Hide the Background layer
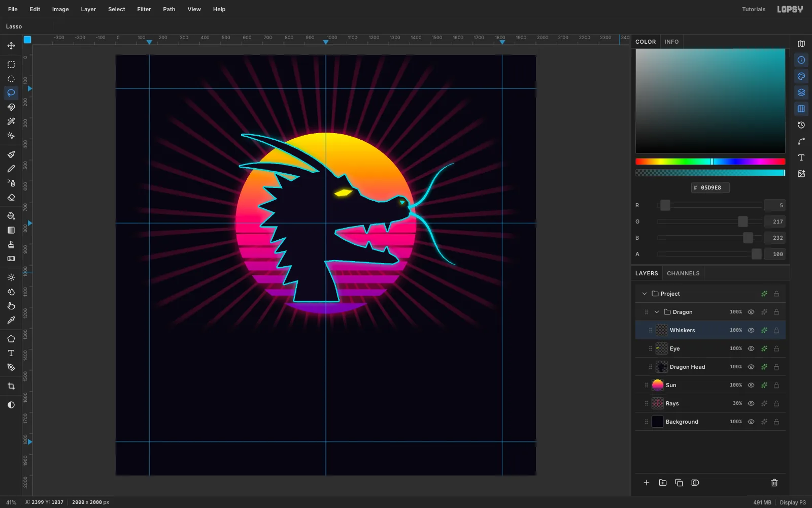812x508 pixels. pyautogui.click(x=751, y=422)
